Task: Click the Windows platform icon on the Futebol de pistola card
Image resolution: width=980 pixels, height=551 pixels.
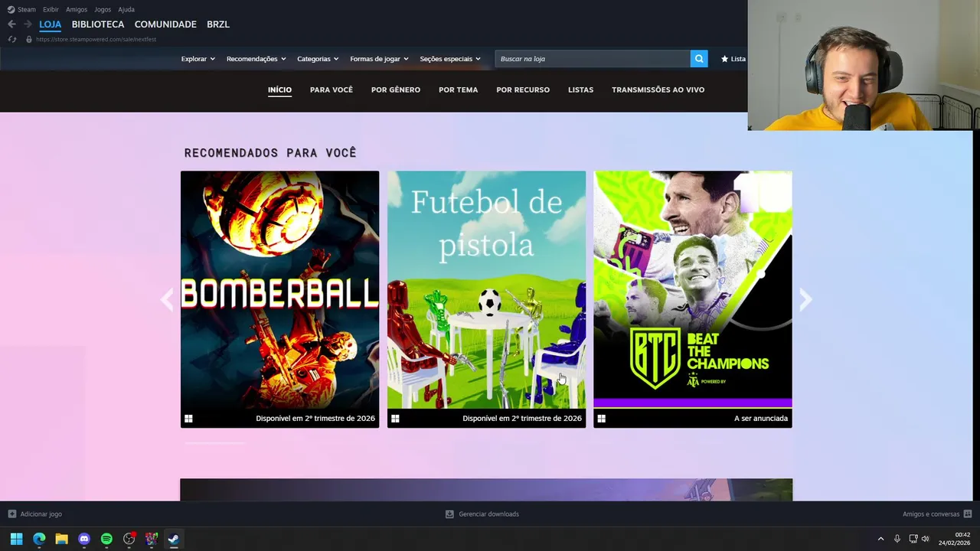Action: [x=395, y=419]
